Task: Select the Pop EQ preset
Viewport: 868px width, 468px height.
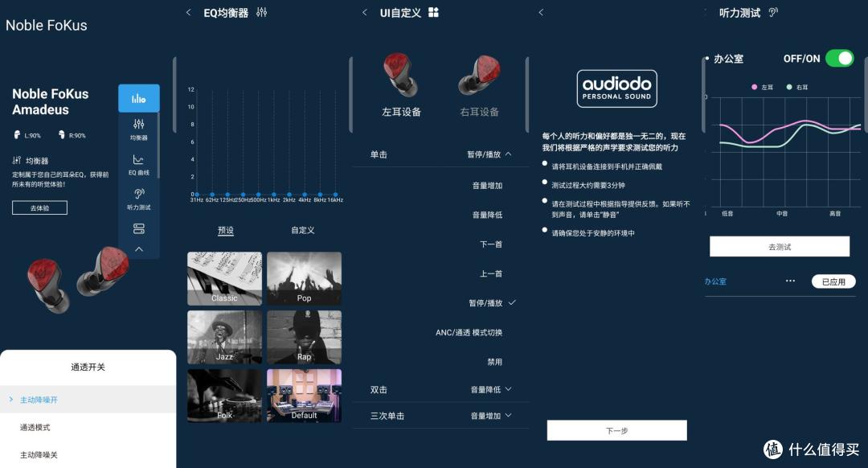Action: coord(304,278)
